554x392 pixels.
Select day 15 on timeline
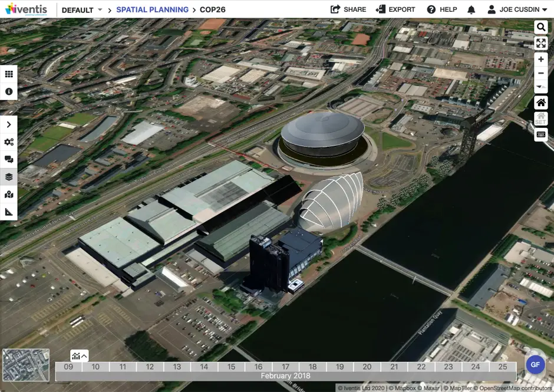coord(232,367)
